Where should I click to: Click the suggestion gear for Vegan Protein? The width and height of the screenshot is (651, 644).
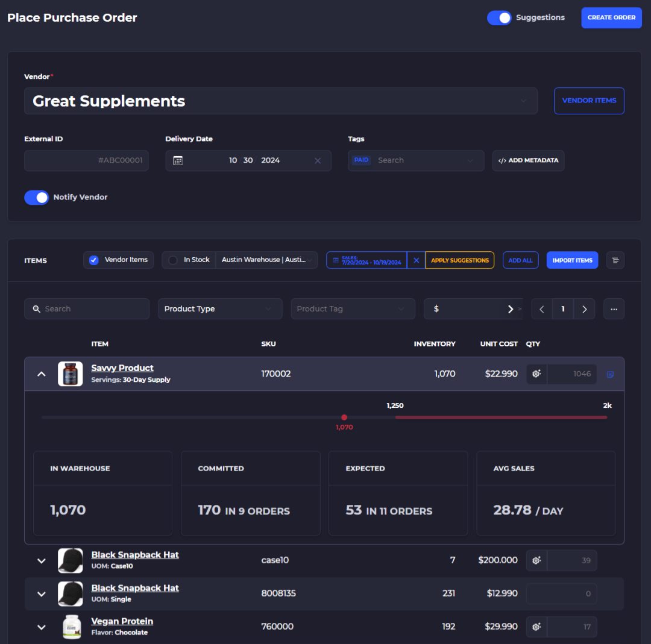click(x=536, y=627)
